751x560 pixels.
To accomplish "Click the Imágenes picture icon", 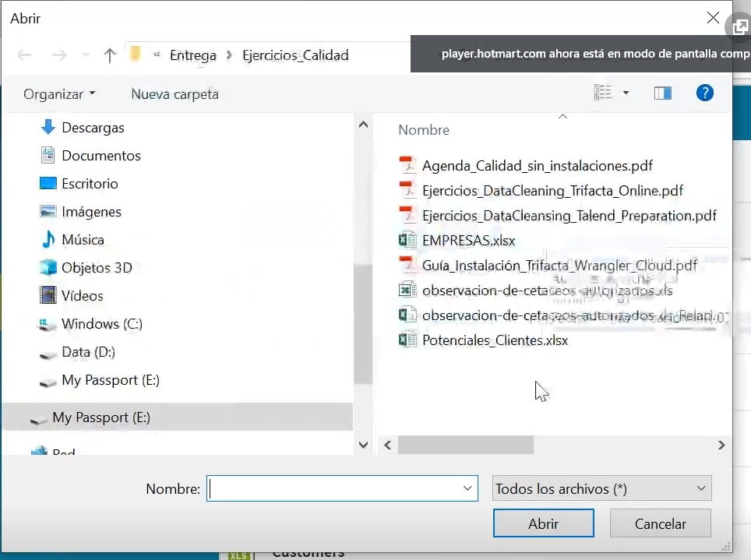I will click(48, 211).
